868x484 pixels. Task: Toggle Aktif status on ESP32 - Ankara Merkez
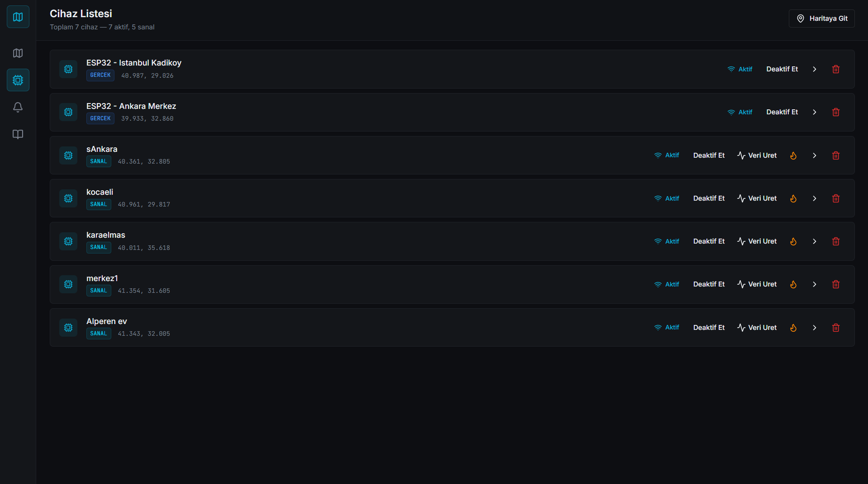(x=740, y=112)
